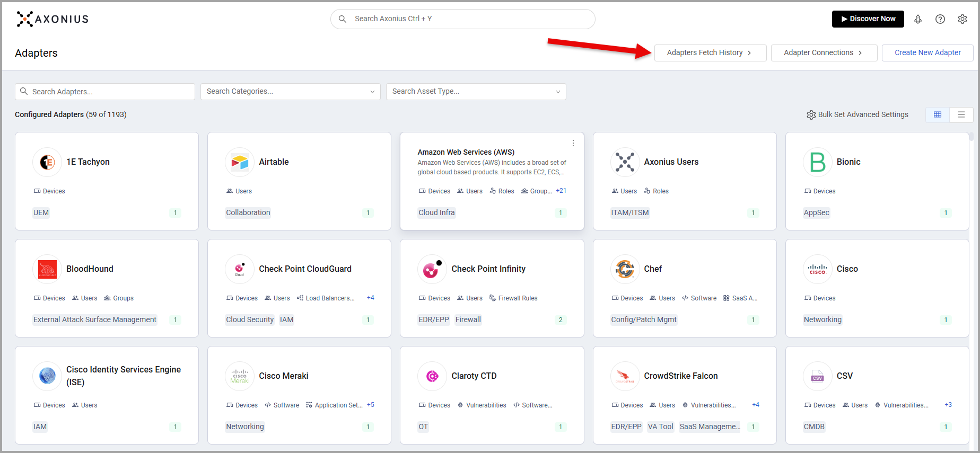Expand +5 asset types on Cisco Meraki
The image size is (980, 453).
point(371,405)
